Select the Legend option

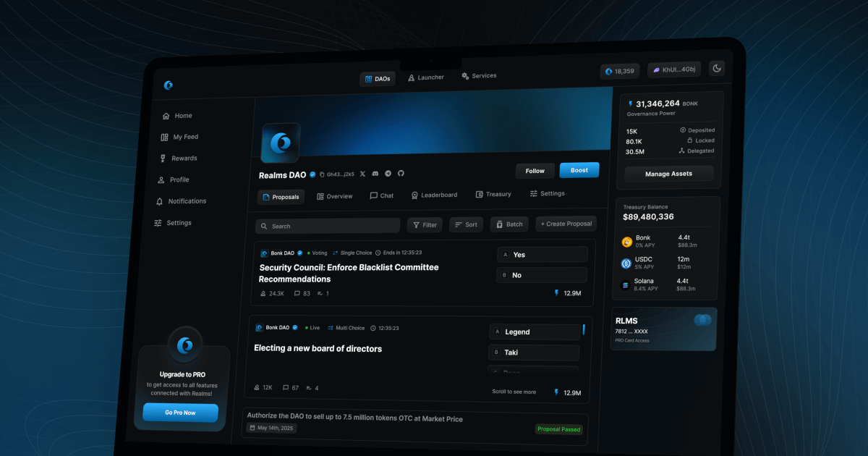tap(535, 332)
